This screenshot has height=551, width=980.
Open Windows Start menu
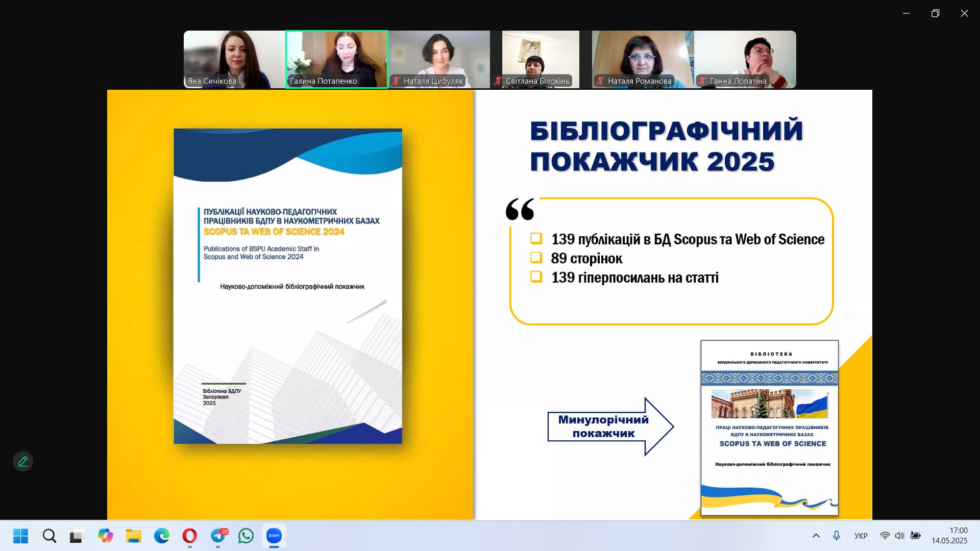[x=20, y=536]
